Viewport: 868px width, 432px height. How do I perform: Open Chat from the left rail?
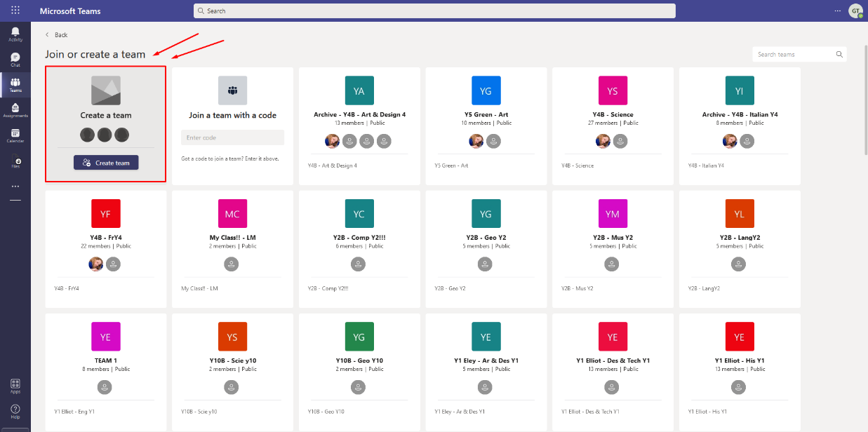coord(15,60)
